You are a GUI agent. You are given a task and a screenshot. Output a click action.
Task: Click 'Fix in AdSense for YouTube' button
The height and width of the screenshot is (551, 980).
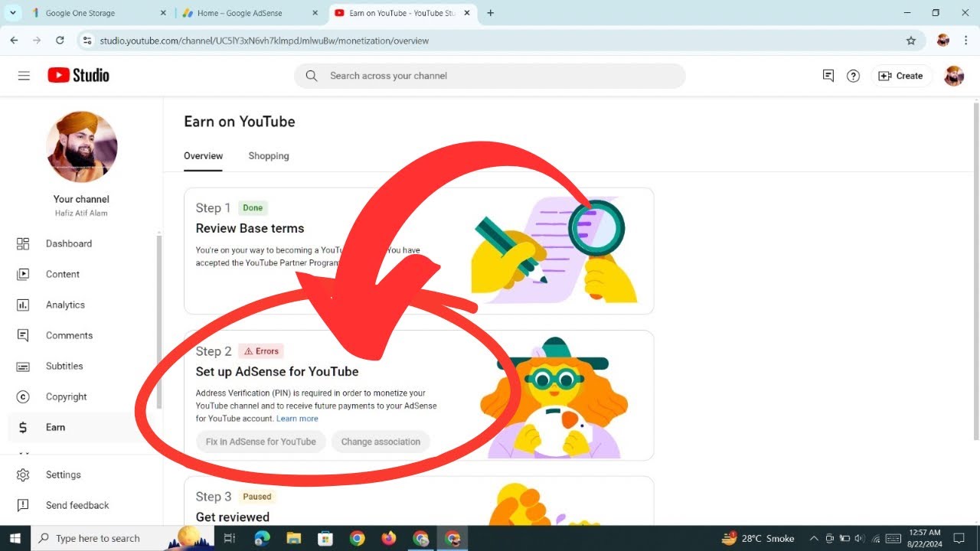tap(261, 442)
